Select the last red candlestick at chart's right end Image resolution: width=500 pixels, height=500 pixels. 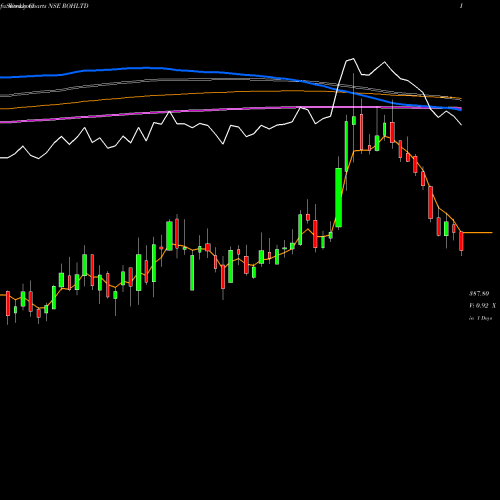tap(461, 241)
